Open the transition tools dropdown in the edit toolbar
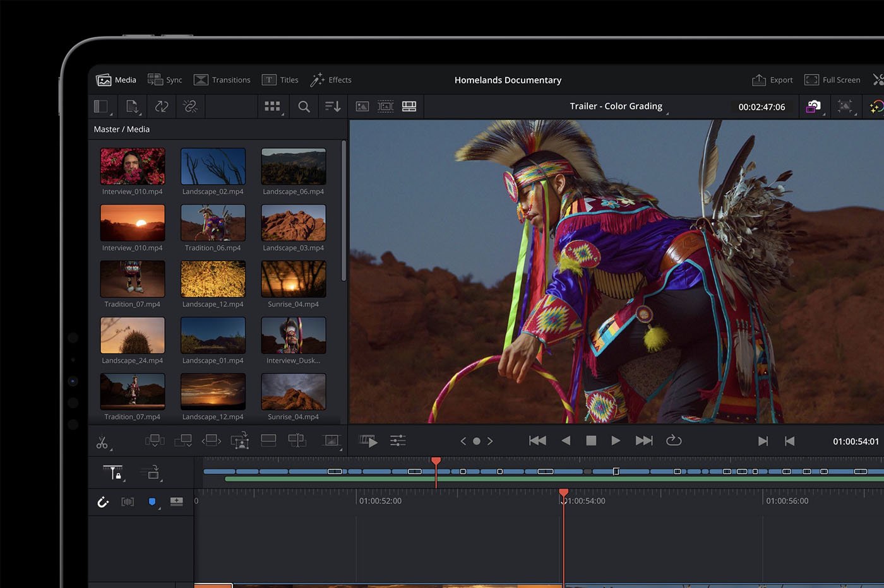The width and height of the screenshot is (884, 588). click(331, 441)
